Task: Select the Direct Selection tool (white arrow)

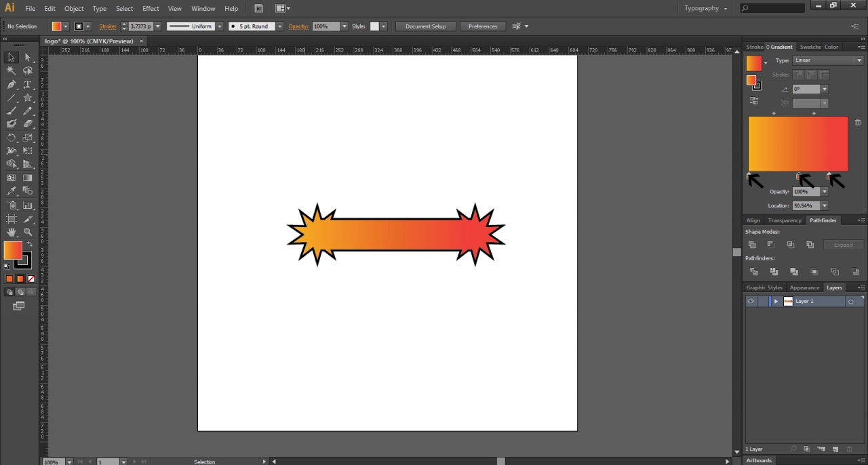Action: (x=28, y=58)
